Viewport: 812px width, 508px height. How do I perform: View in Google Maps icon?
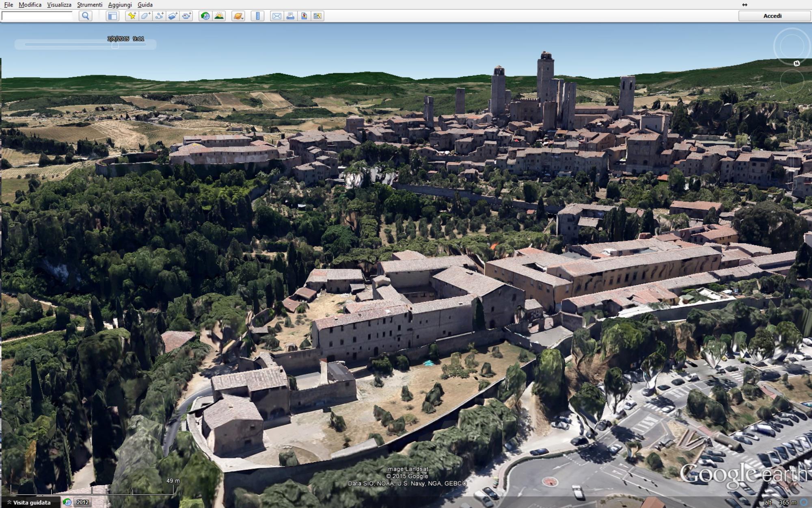304,16
